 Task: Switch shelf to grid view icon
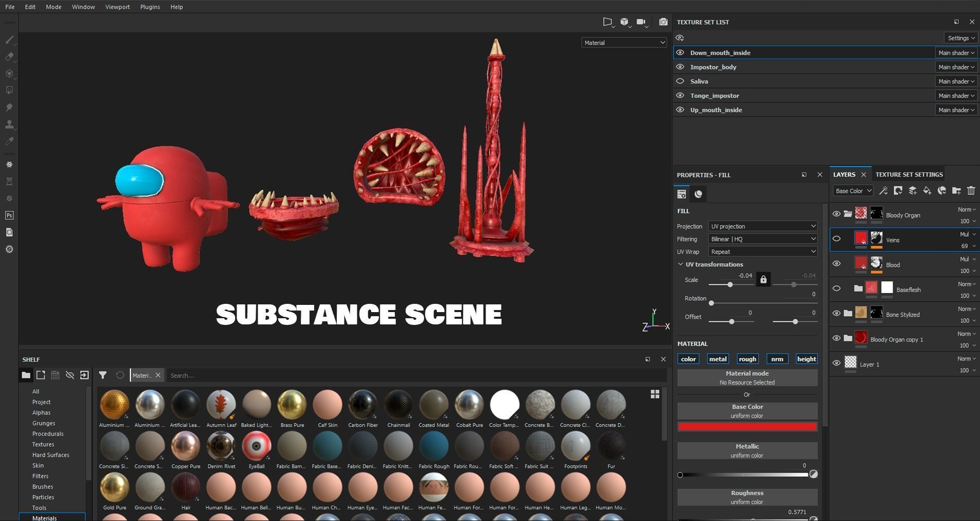(x=655, y=394)
